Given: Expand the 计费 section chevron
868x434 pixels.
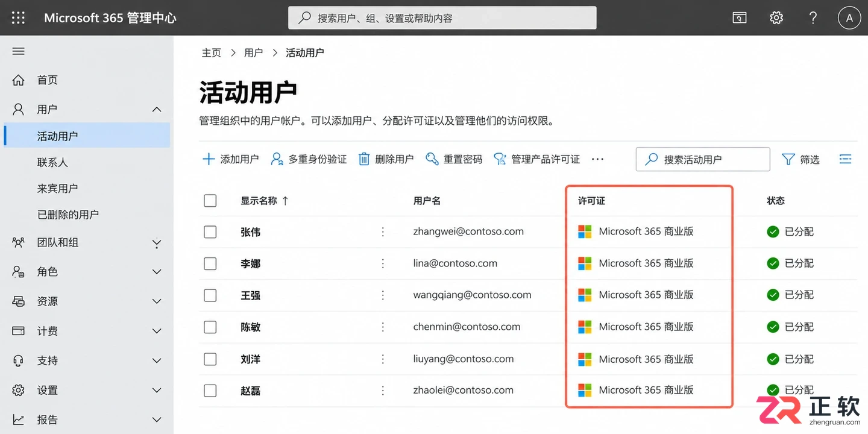Looking at the screenshot, I should point(157,331).
